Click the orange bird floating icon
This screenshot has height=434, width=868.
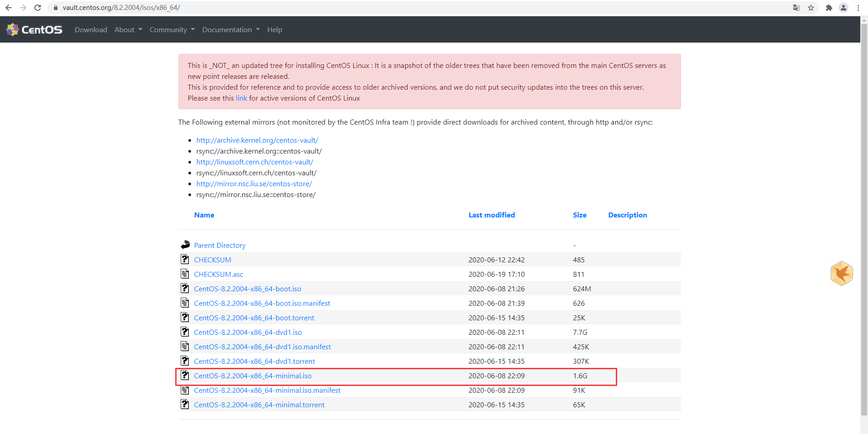(842, 273)
